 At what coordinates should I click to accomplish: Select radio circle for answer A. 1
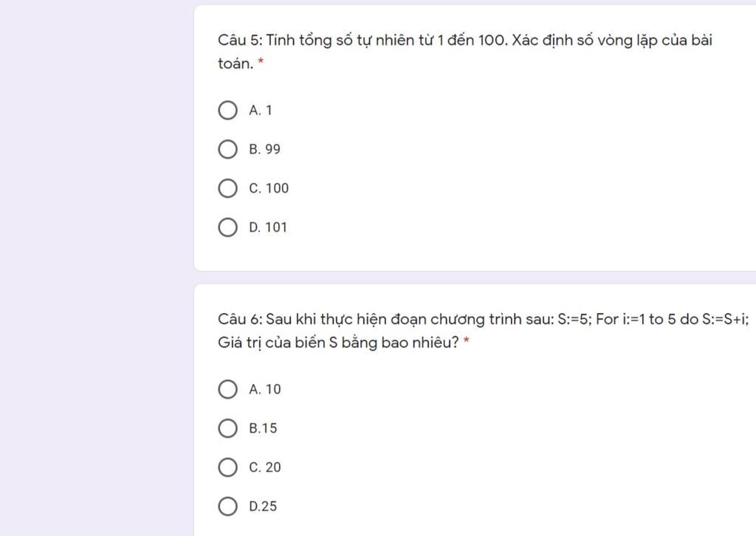tap(227, 111)
